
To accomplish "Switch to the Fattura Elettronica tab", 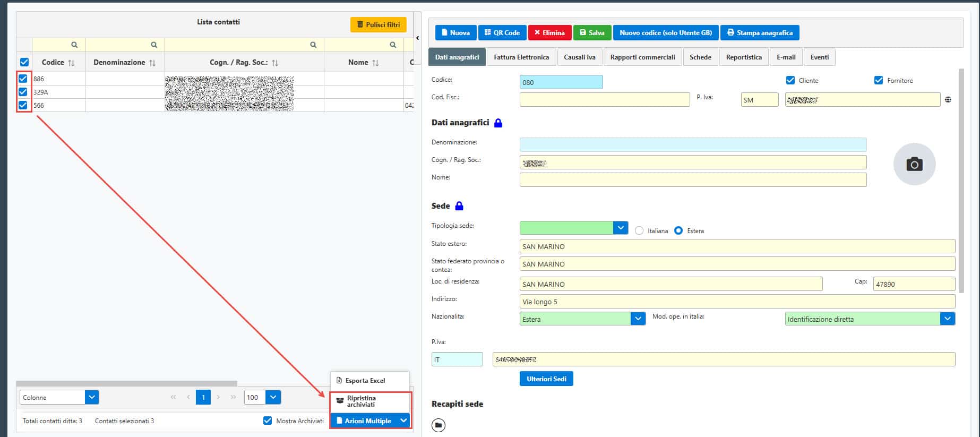I will pos(521,57).
